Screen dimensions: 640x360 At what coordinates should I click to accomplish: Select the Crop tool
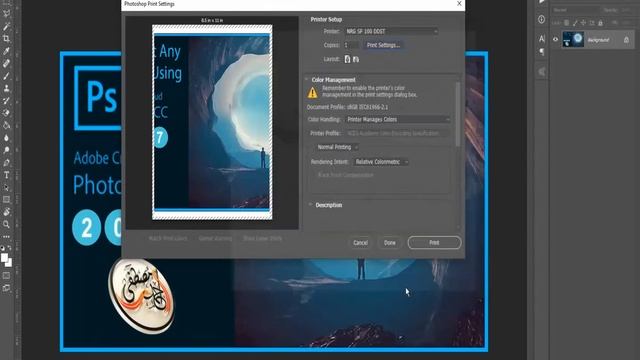coord(7,38)
